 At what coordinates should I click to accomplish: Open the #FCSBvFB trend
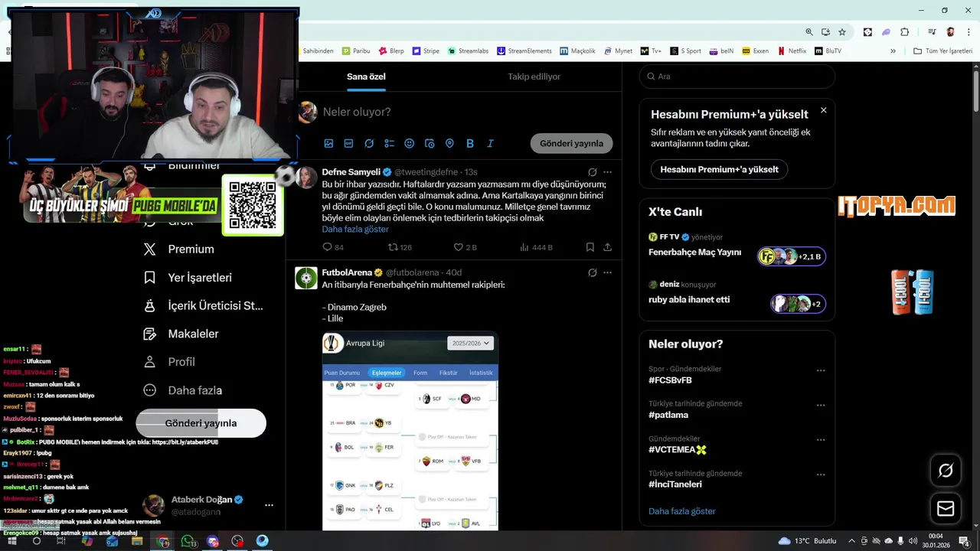670,380
